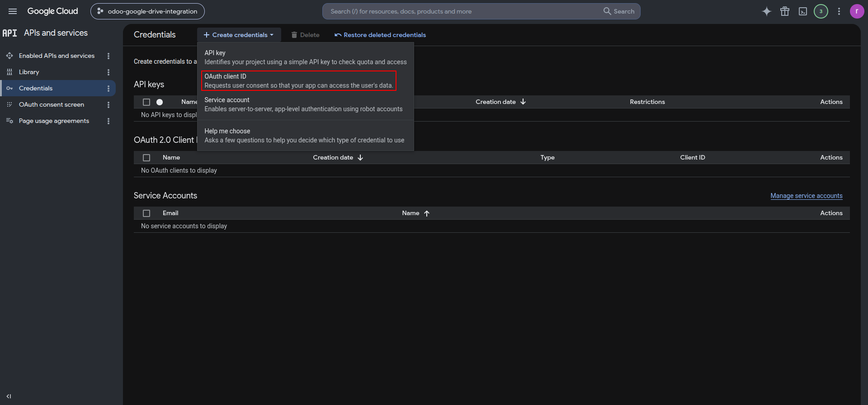The height and width of the screenshot is (405, 868).
Task: Open OAuth consent screen page
Action: [x=52, y=105]
